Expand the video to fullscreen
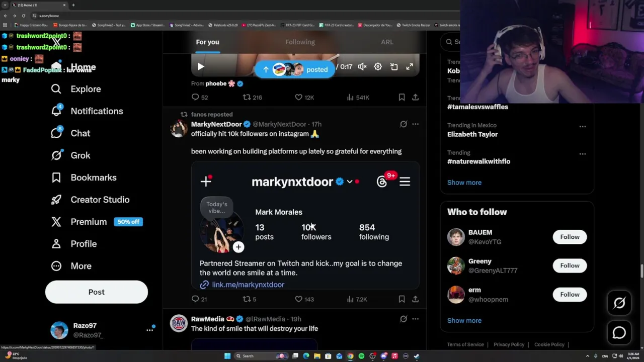The height and width of the screenshot is (362, 644). click(410, 66)
